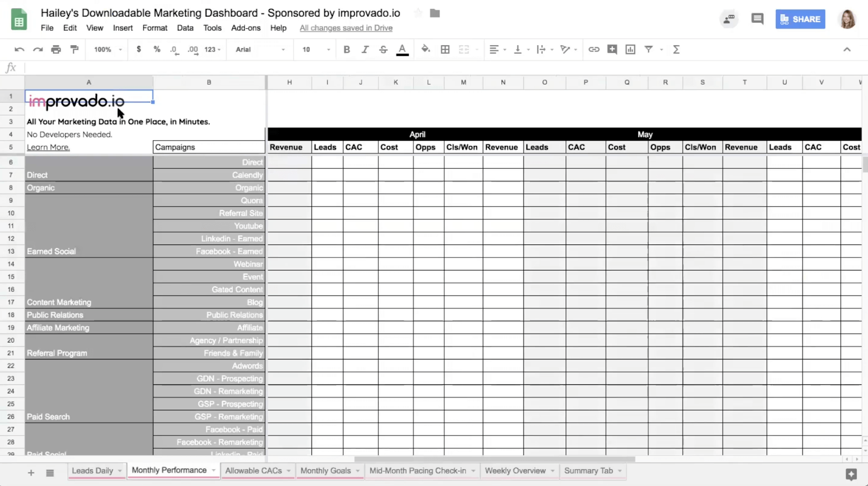This screenshot has height=486, width=868.
Task: Open the Help menu
Action: [x=278, y=28]
